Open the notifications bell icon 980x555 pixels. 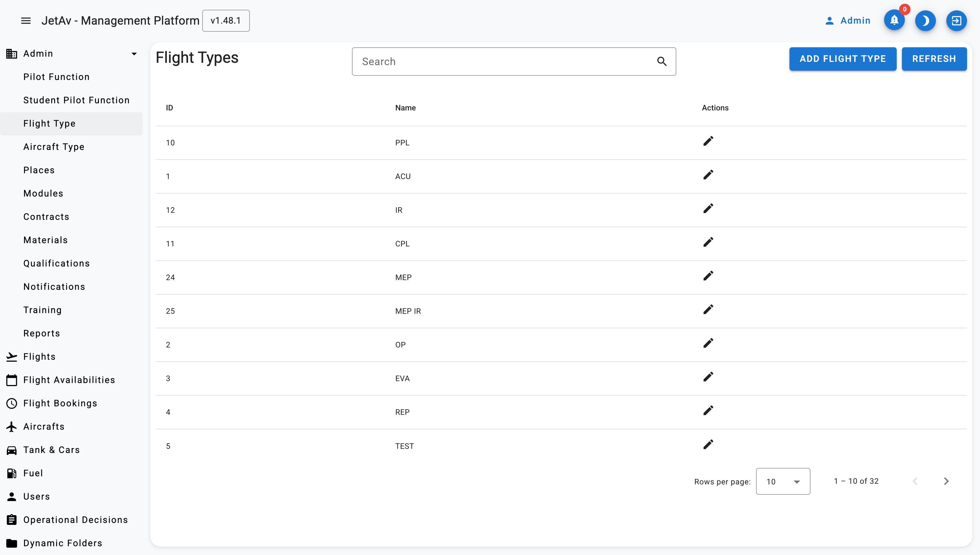pyautogui.click(x=894, y=21)
